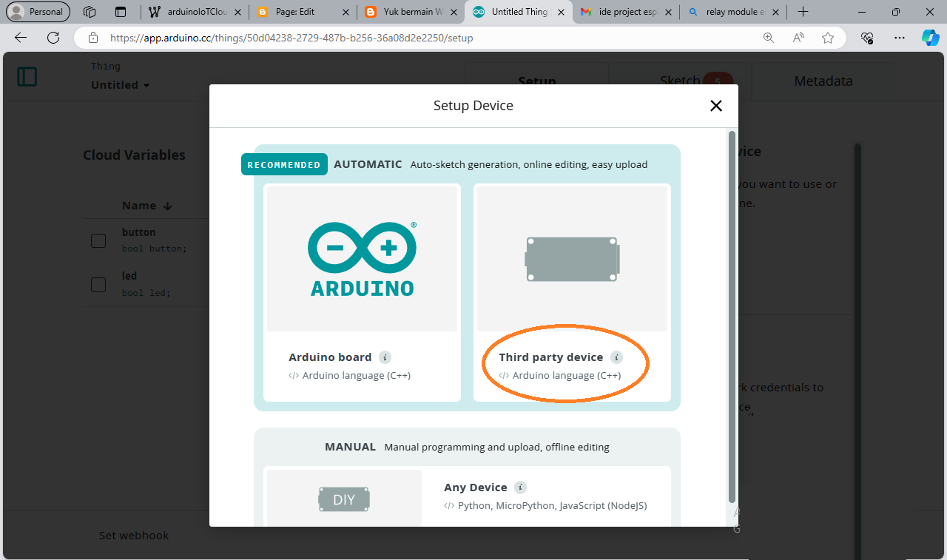This screenshot has height=560, width=947.
Task: Open browser Settings and more menu
Action: 900,38
